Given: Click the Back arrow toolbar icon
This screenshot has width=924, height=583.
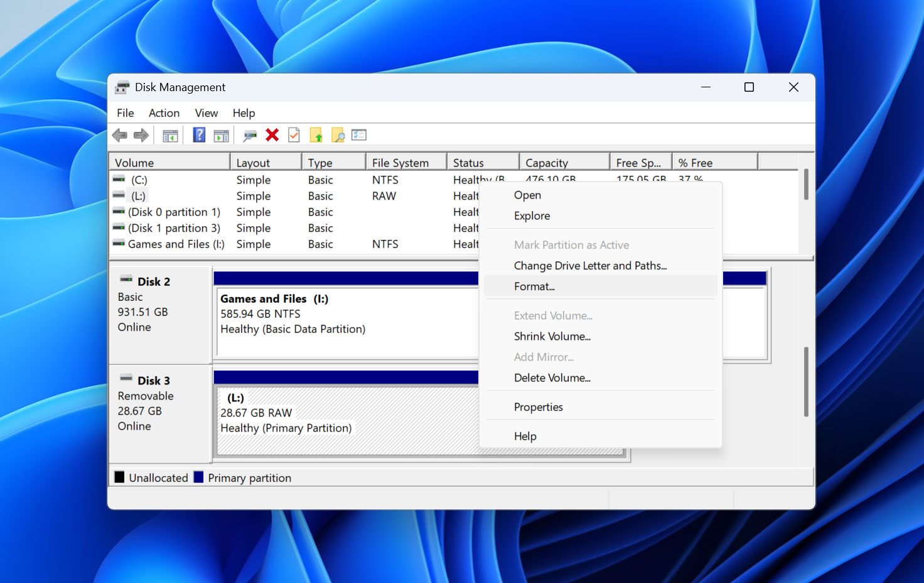Looking at the screenshot, I should [119, 135].
